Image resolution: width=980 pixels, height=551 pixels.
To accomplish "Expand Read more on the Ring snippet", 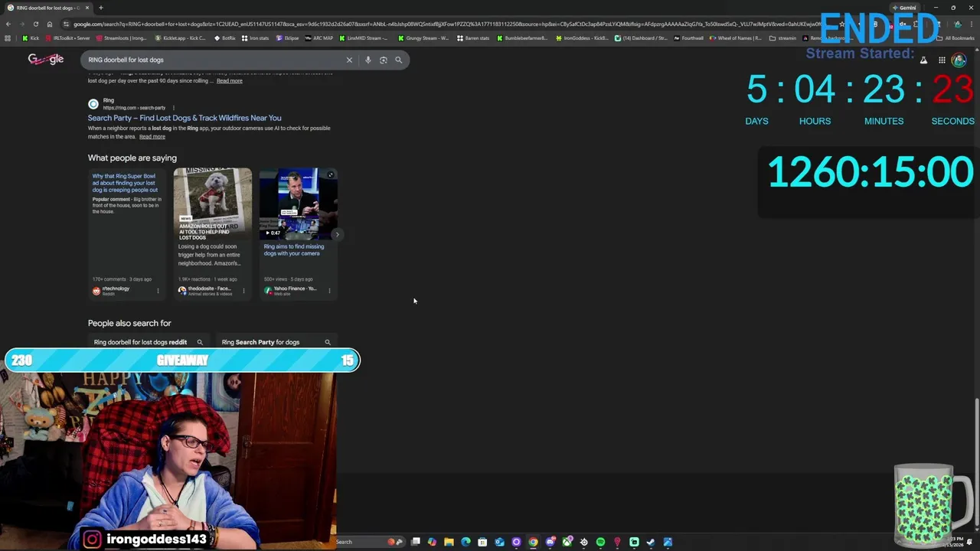I will point(152,136).
